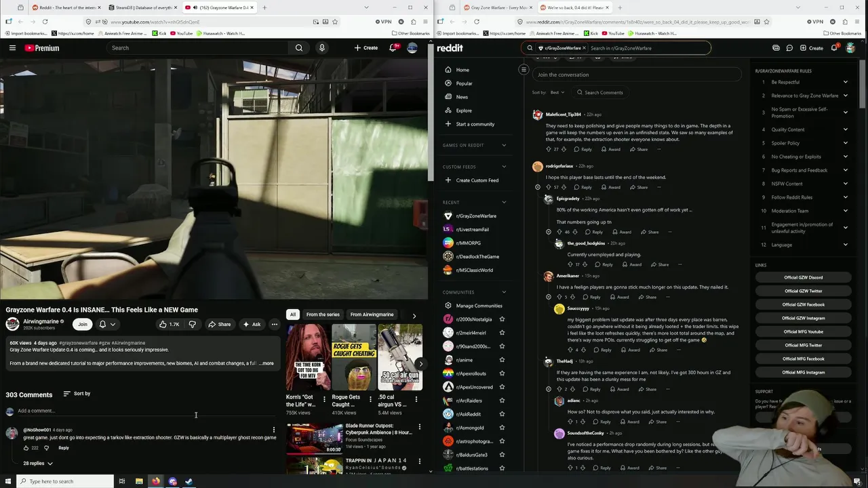Favorite r/anime with its star
Screen dimensions: 868x488
click(502, 360)
